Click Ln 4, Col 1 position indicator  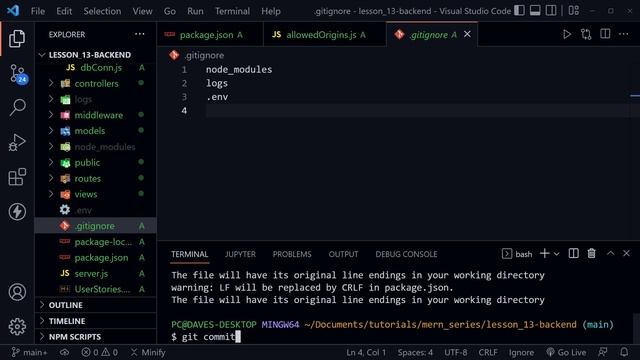pyautogui.click(x=366, y=352)
